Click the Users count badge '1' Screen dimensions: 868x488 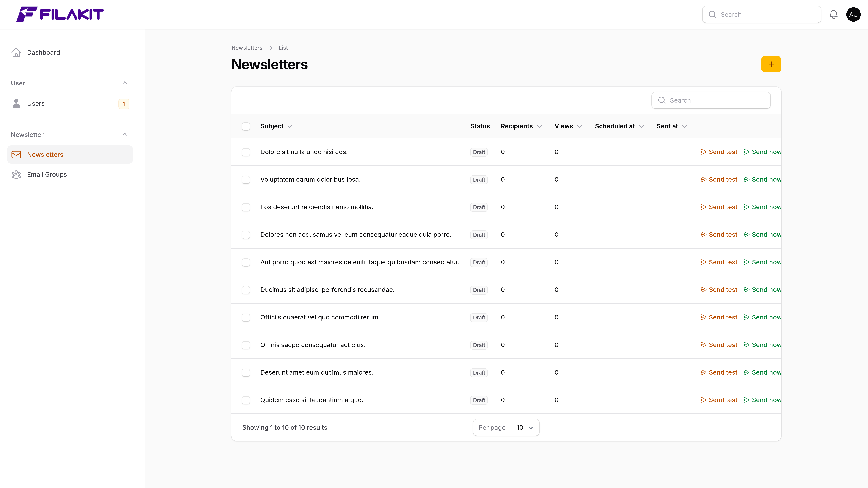pyautogui.click(x=124, y=104)
